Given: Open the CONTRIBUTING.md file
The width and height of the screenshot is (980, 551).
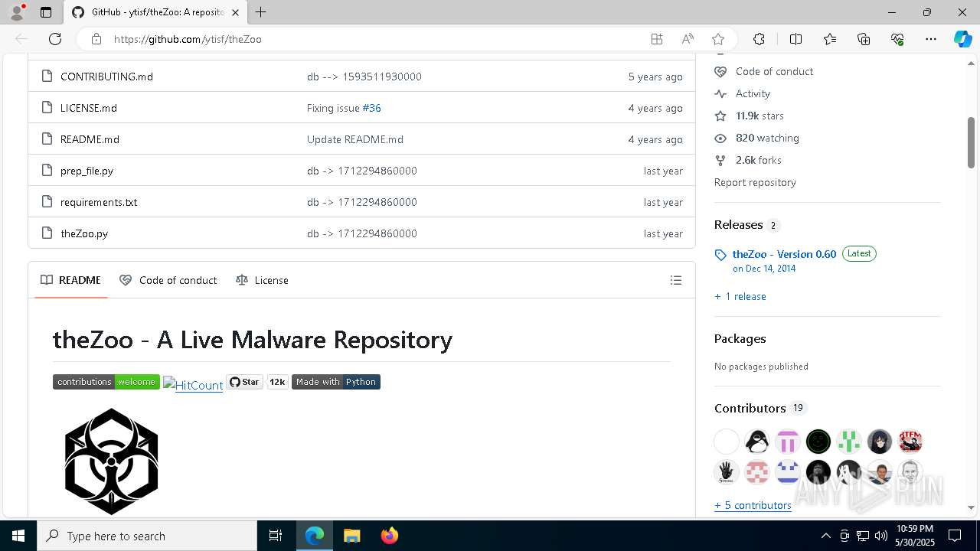Looking at the screenshot, I should pyautogui.click(x=106, y=77).
